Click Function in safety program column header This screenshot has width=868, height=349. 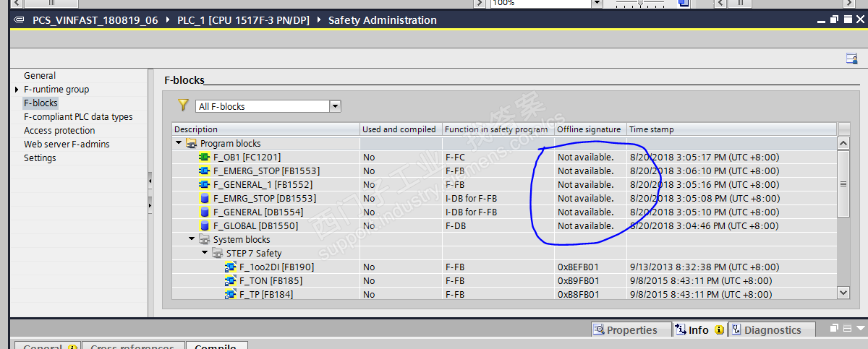[498, 129]
